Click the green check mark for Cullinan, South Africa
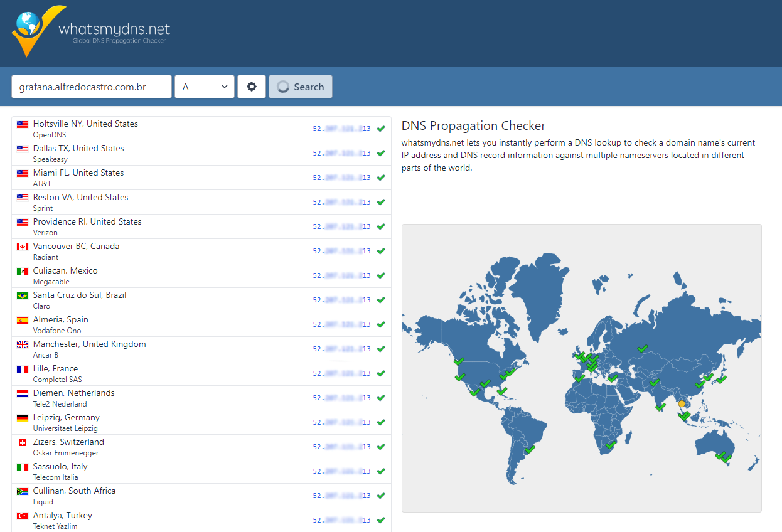The height and width of the screenshot is (532, 782). pyautogui.click(x=381, y=496)
